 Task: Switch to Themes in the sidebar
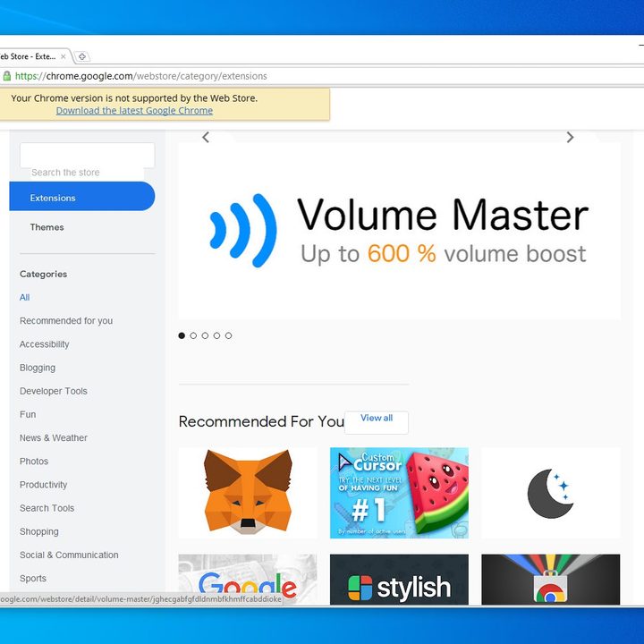coord(47,227)
